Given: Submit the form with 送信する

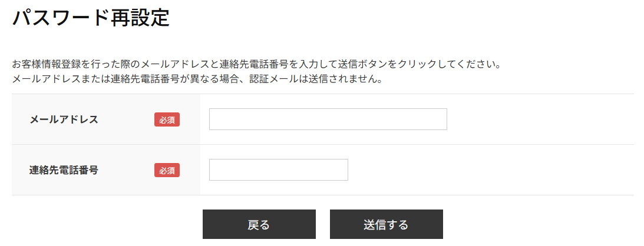Looking at the screenshot, I should [x=386, y=224].
